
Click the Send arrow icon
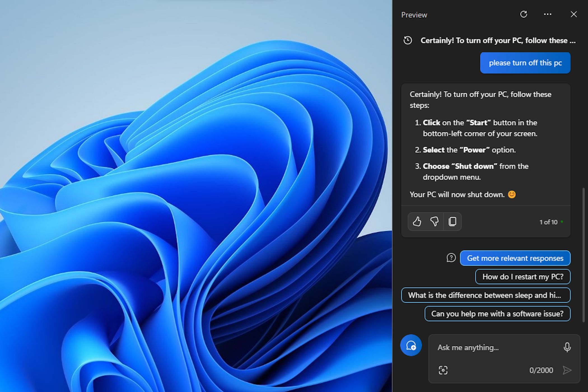coord(567,370)
